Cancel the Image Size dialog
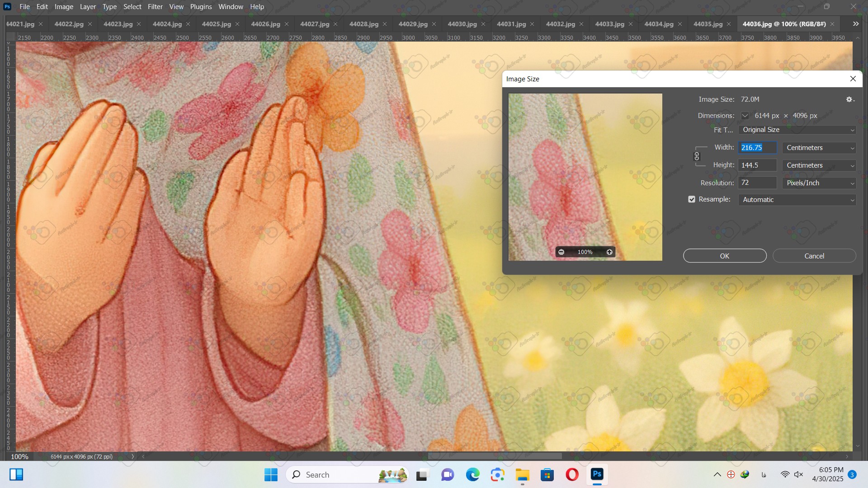The image size is (868, 488). pos(814,256)
